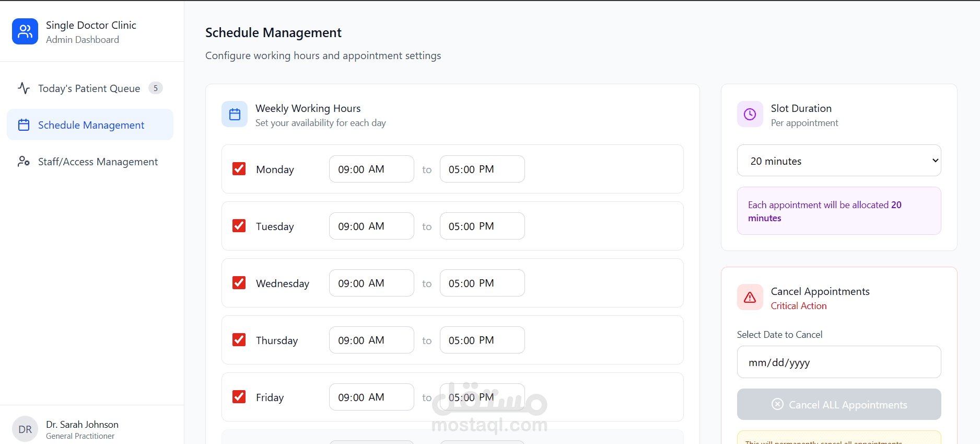Toggle the Friday availability checkbox
The image size is (980, 444).
coord(239,397)
